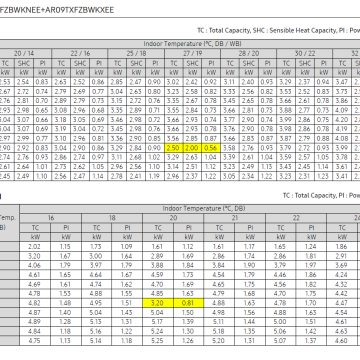Click the highlighted 2.00 SHC cell
360x360 pixels.
click(193, 148)
